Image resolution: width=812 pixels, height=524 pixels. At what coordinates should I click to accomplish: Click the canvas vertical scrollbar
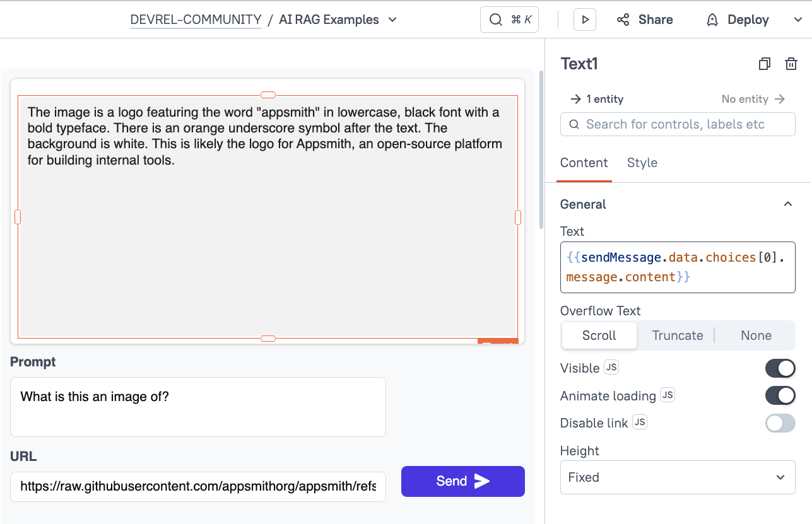(x=541, y=149)
